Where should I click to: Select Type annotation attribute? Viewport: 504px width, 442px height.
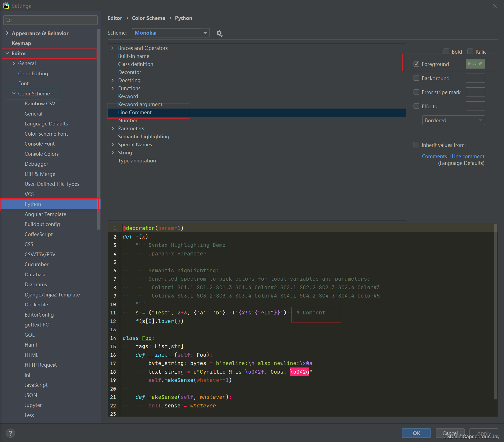click(x=137, y=161)
